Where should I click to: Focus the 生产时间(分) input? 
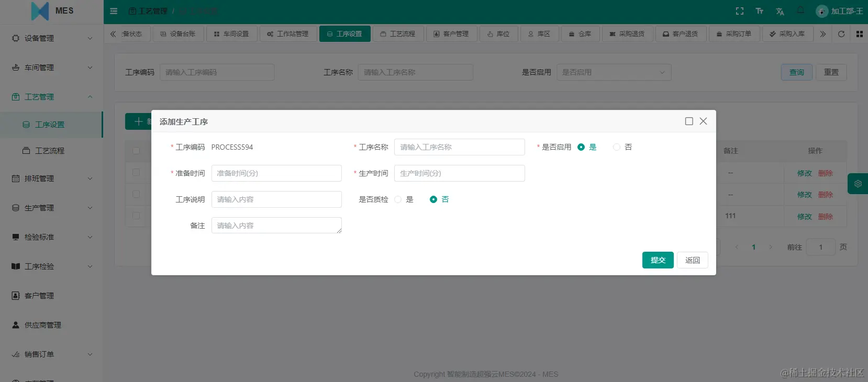(x=460, y=173)
